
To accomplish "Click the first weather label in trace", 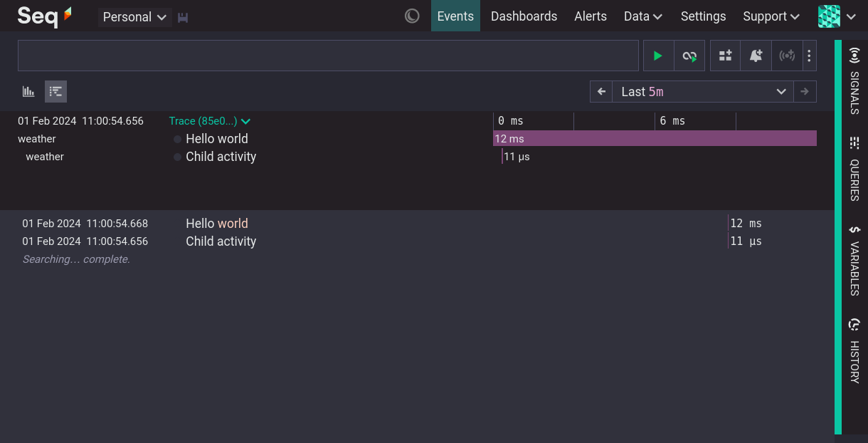I will point(37,139).
